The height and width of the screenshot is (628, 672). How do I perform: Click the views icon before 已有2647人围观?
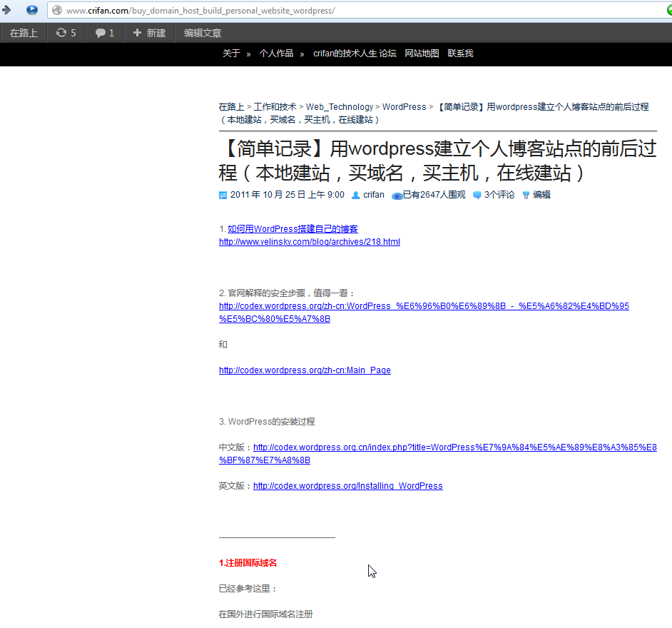397,196
